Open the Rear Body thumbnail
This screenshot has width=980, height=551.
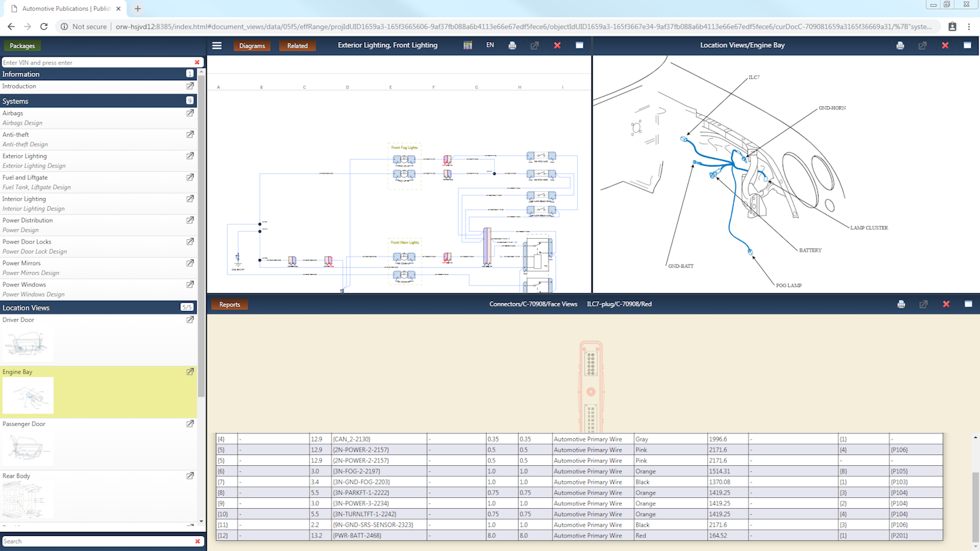tap(28, 501)
